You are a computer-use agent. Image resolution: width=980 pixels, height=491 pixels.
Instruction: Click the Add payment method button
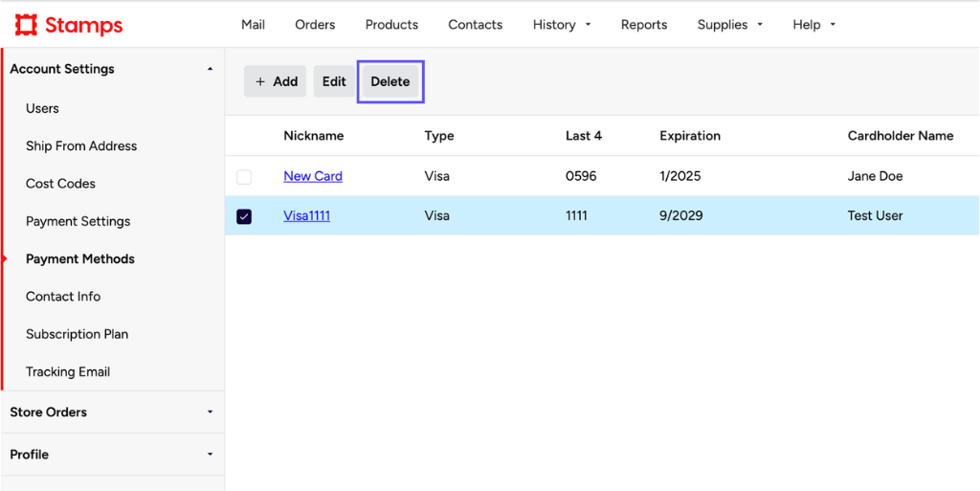(275, 82)
